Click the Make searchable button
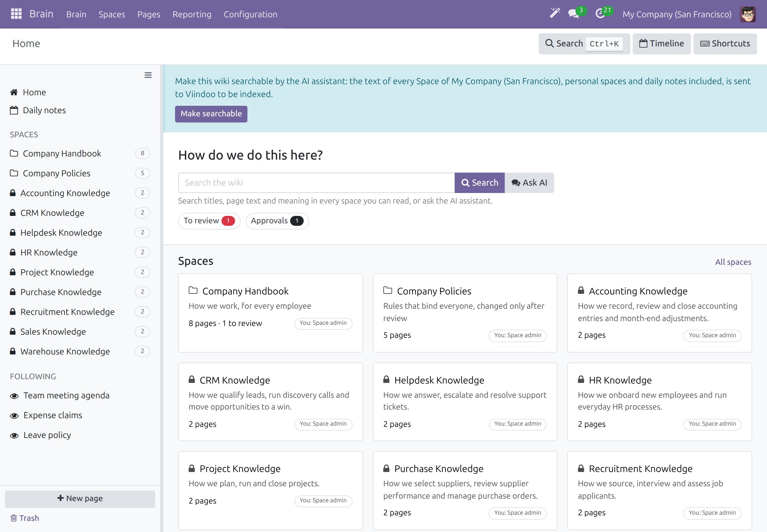 pyautogui.click(x=211, y=114)
